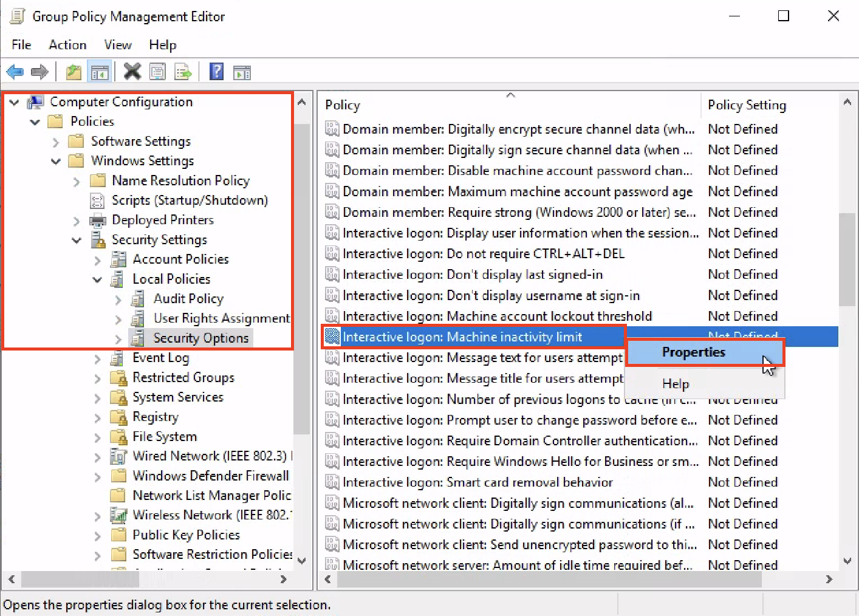Screen dimensions: 859x616
Task: Select 'Interactive logon: Don't display last signed-in'
Action: point(473,275)
